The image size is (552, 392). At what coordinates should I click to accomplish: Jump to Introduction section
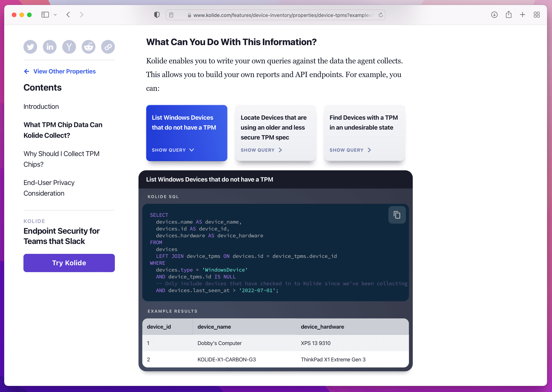(x=41, y=107)
